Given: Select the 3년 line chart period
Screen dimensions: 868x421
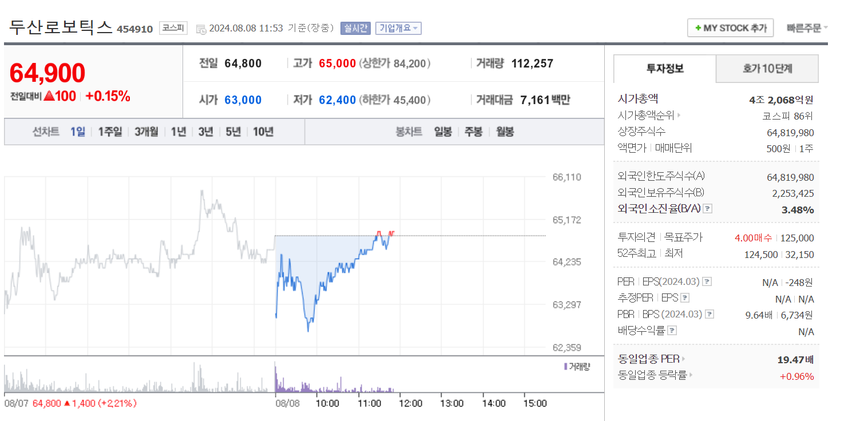Looking at the screenshot, I should [x=205, y=132].
